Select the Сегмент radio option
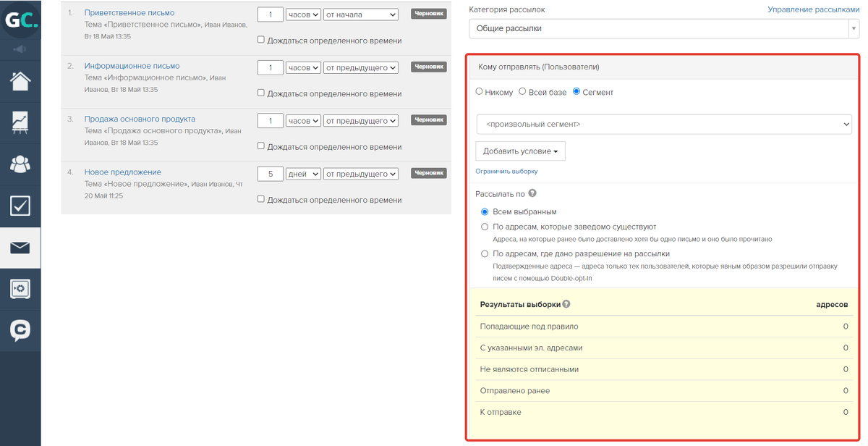Screen dimensions: 868x446 576,92
